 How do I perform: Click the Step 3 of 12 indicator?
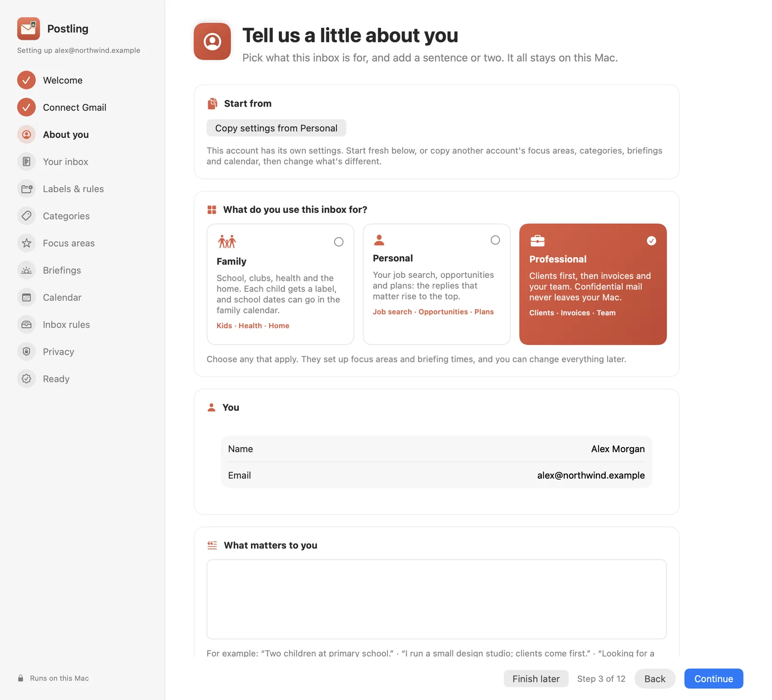click(x=601, y=679)
